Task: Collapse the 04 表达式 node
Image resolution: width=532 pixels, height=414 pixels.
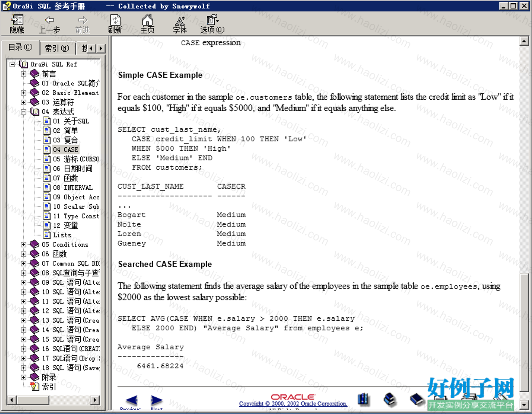Action: pyautogui.click(x=23, y=112)
